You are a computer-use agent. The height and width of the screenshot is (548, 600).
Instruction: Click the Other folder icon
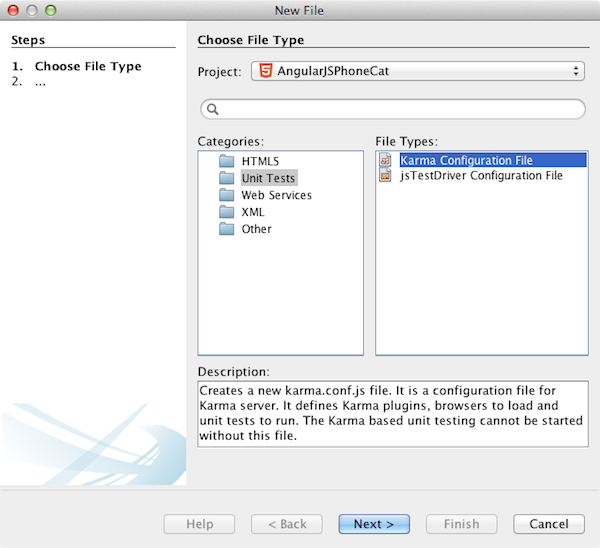(226, 229)
